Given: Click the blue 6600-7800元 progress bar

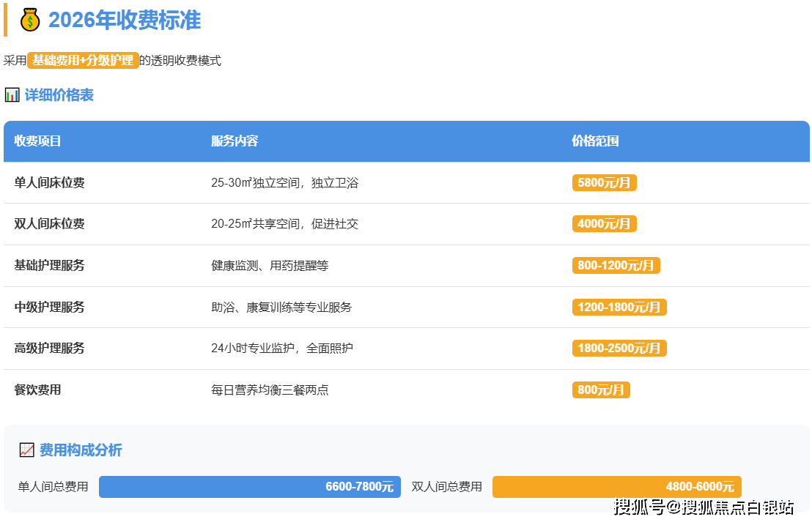Looking at the screenshot, I should pos(249,487).
